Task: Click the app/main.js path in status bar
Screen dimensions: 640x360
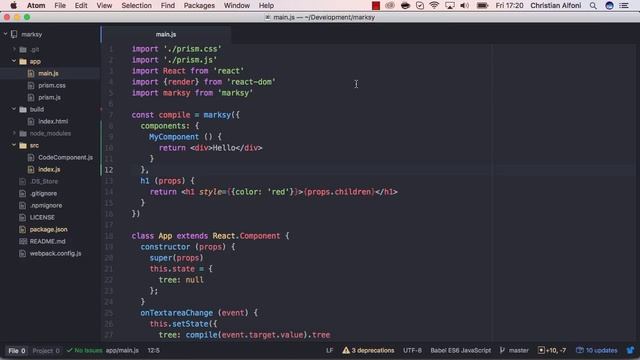Action: pyautogui.click(x=122, y=350)
